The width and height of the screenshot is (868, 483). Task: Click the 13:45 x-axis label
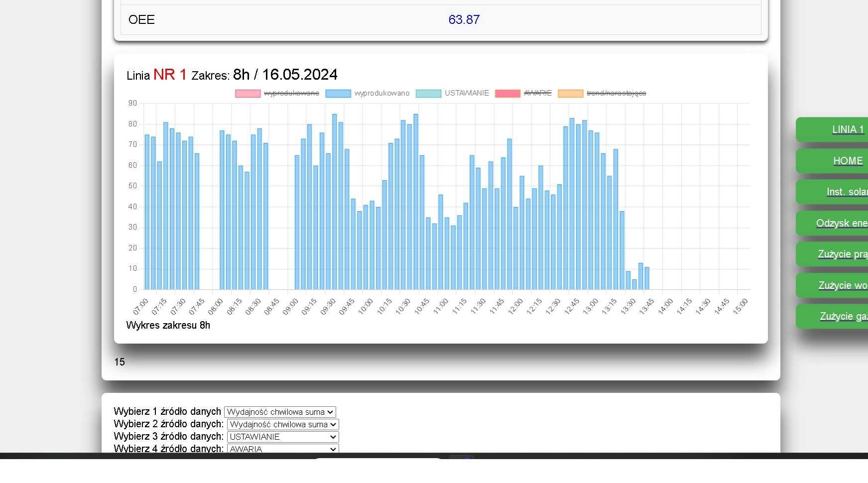tap(646, 307)
